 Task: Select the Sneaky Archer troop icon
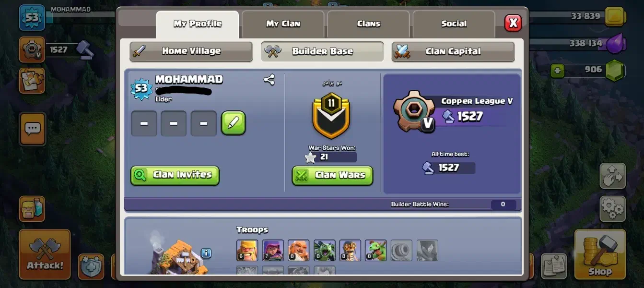273,250
